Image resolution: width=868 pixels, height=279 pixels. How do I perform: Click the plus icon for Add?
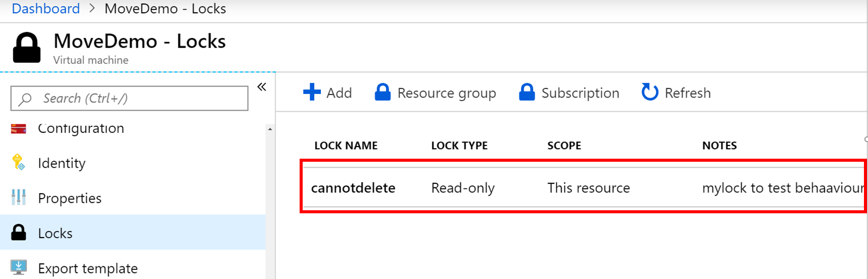pyautogui.click(x=312, y=92)
